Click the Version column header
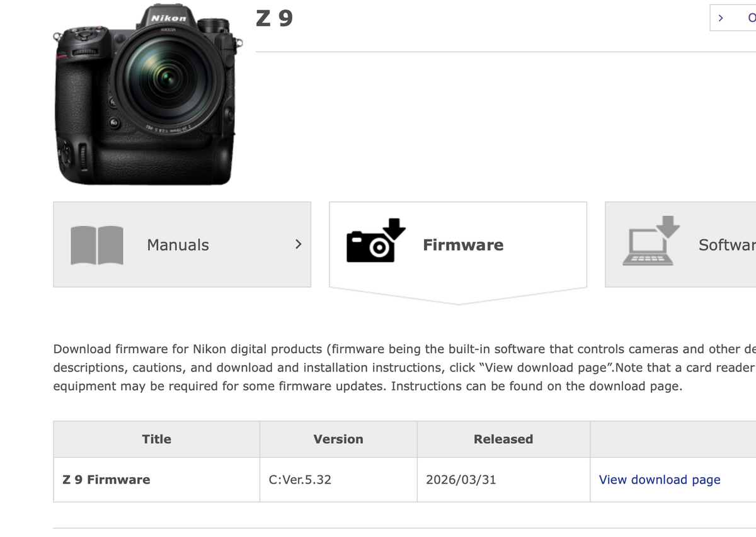Viewport: 756px width, 537px height. coord(338,439)
